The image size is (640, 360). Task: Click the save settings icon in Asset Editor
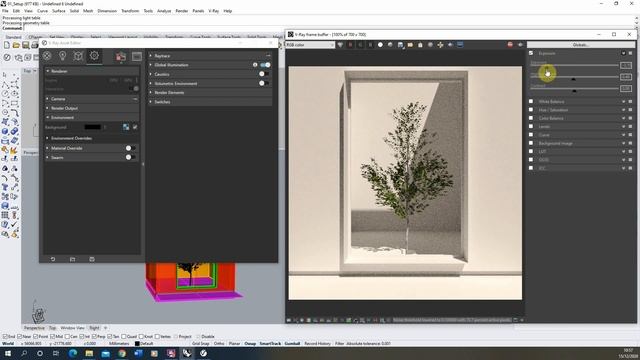[92, 259]
